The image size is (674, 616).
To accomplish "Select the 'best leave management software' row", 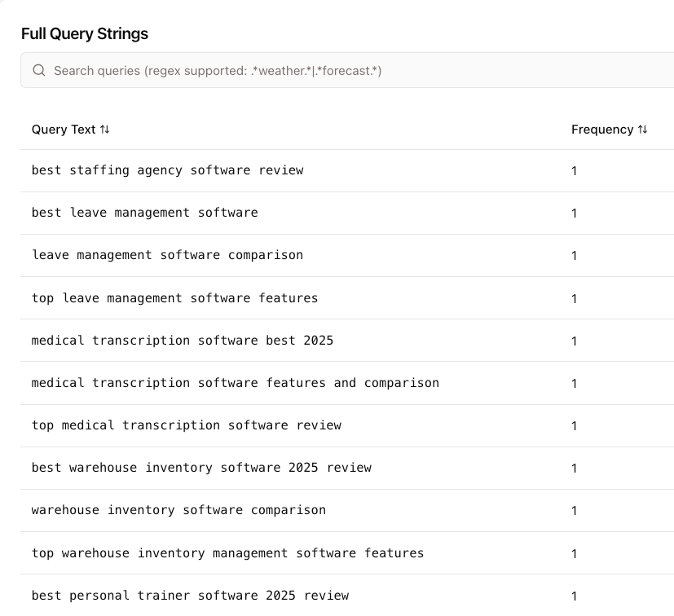I will pyautogui.click(x=144, y=213).
